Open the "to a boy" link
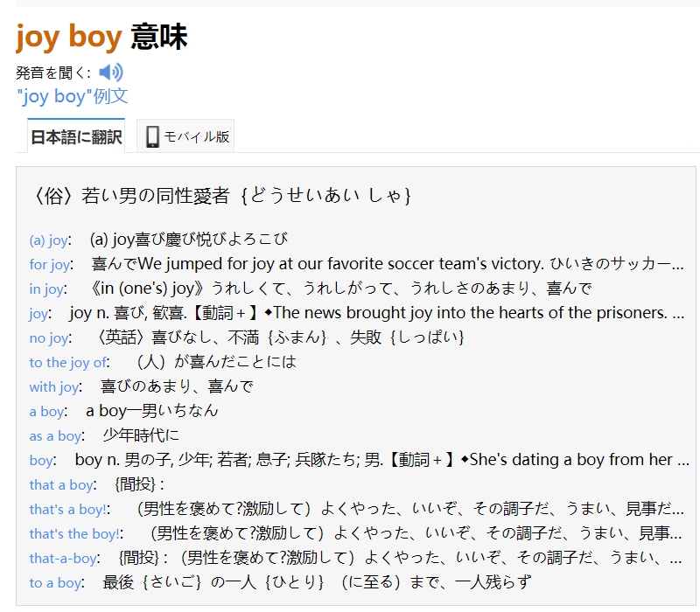The width and height of the screenshot is (700, 612). 54,583
